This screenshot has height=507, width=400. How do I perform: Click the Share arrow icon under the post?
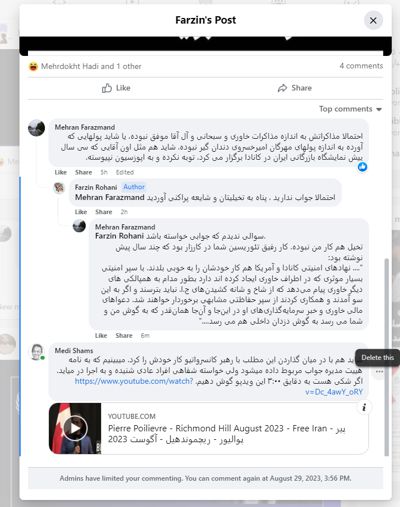282,88
